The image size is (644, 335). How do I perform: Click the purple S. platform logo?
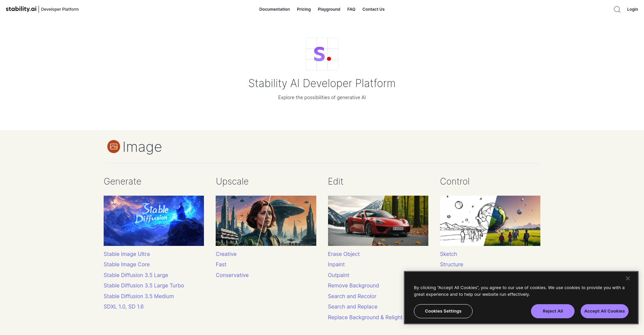coord(322,54)
